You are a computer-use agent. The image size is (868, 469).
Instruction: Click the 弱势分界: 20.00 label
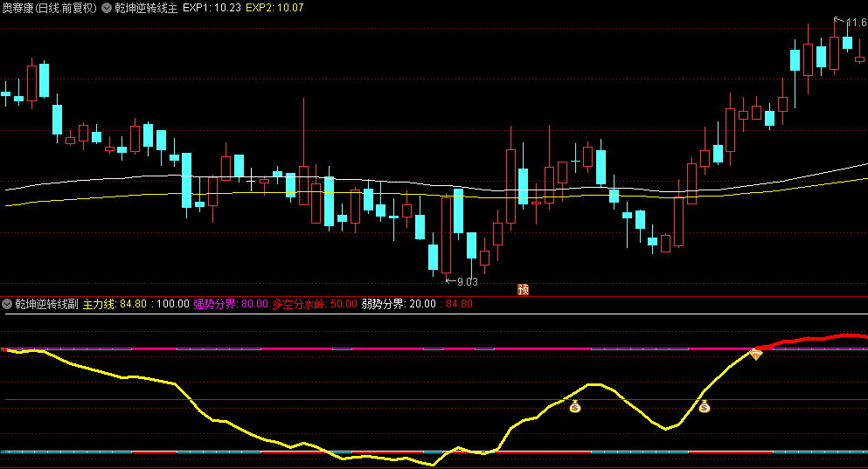tap(399, 304)
